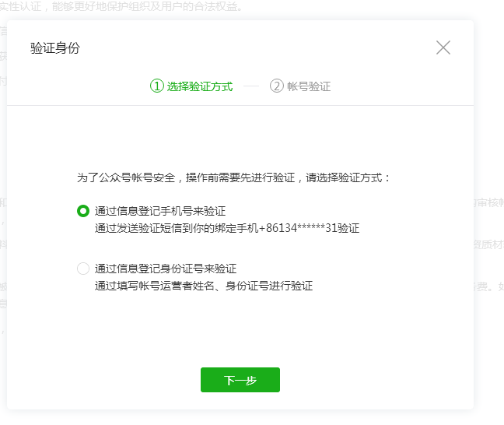Click the masked phone number +86134******31

point(299,228)
